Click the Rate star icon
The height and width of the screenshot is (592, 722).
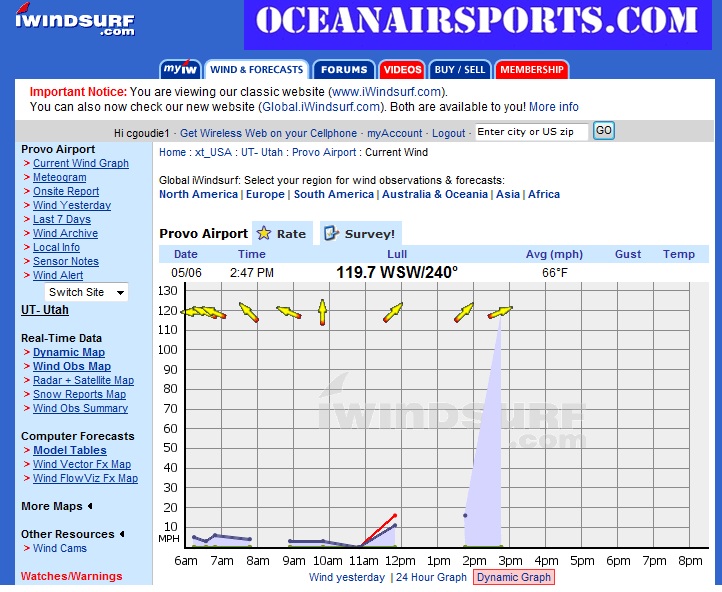click(x=264, y=233)
